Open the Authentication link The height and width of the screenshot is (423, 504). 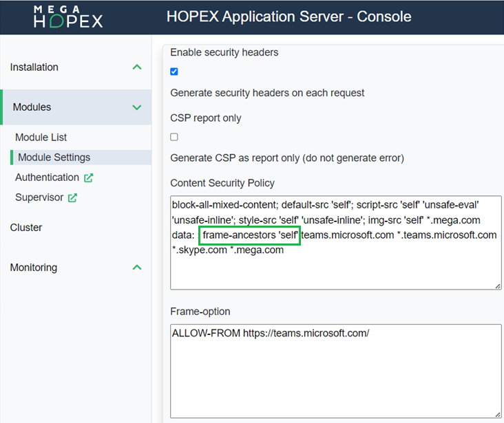[x=47, y=177]
